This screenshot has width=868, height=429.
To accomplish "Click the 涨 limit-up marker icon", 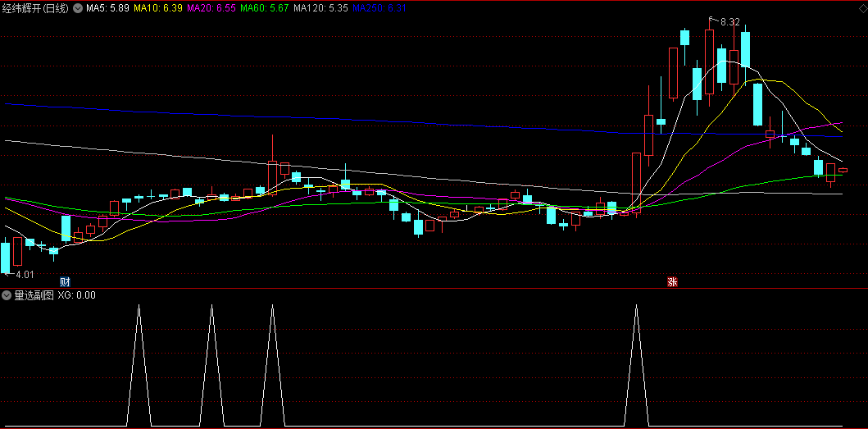I will [x=672, y=281].
